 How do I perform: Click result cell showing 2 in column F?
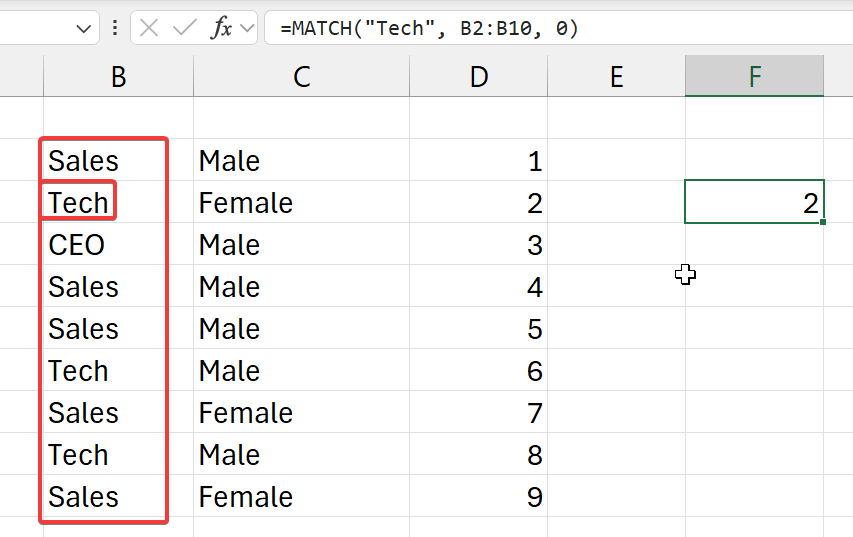click(754, 203)
